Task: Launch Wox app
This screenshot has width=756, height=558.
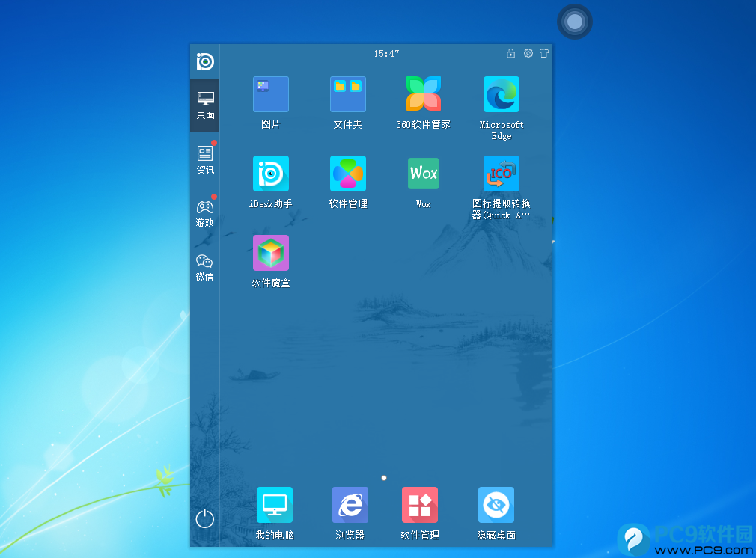Action: click(x=424, y=174)
